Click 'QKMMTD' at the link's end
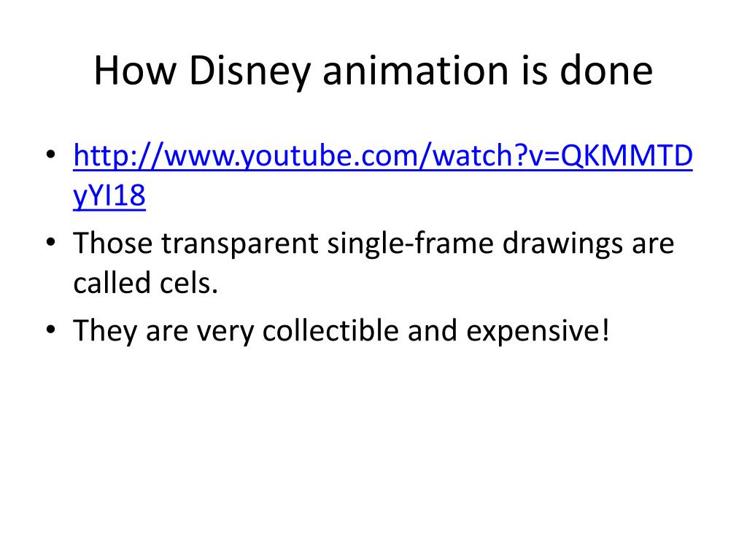 (627, 155)
